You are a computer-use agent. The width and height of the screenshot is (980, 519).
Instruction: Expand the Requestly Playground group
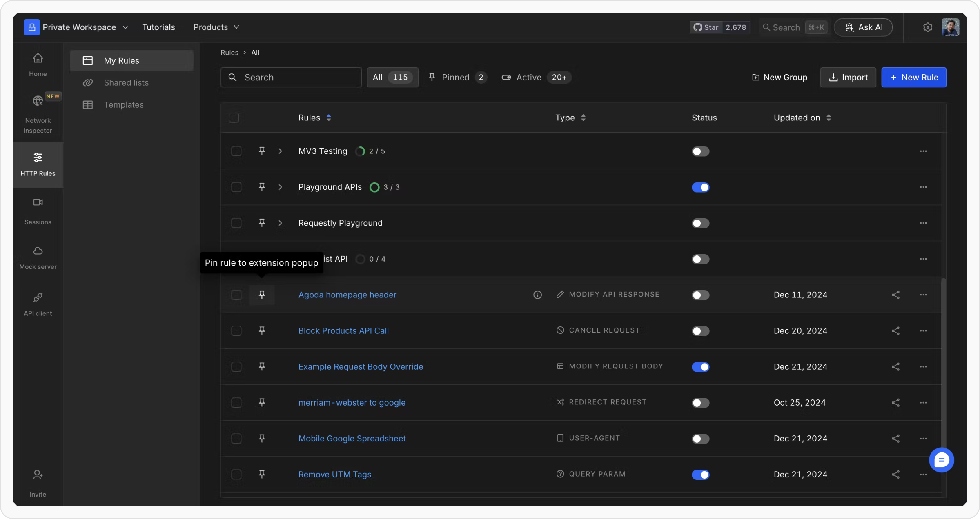pos(280,223)
